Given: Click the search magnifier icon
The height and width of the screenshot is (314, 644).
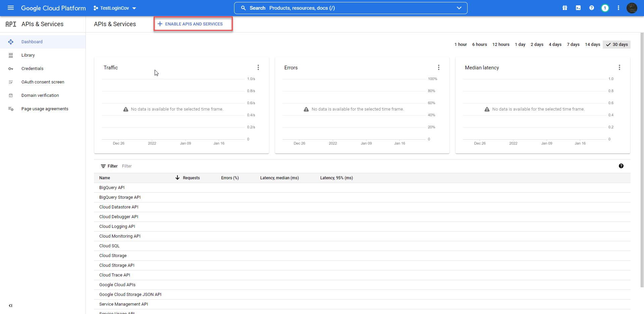Looking at the screenshot, I should (244, 8).
